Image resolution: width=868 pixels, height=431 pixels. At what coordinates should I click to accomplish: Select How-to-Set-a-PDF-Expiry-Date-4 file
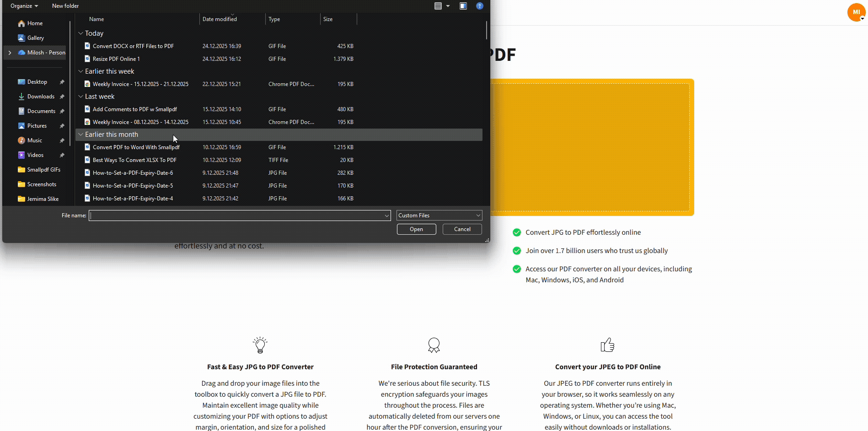133,199
